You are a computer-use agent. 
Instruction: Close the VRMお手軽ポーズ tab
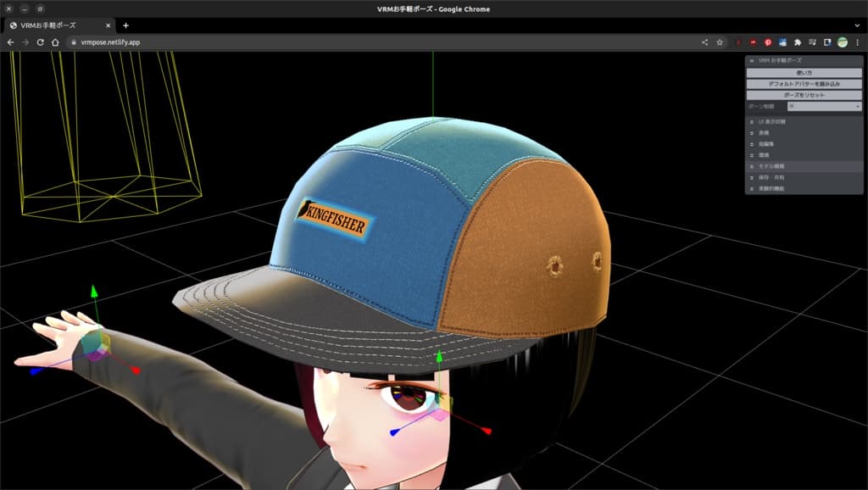coord(108,25)
